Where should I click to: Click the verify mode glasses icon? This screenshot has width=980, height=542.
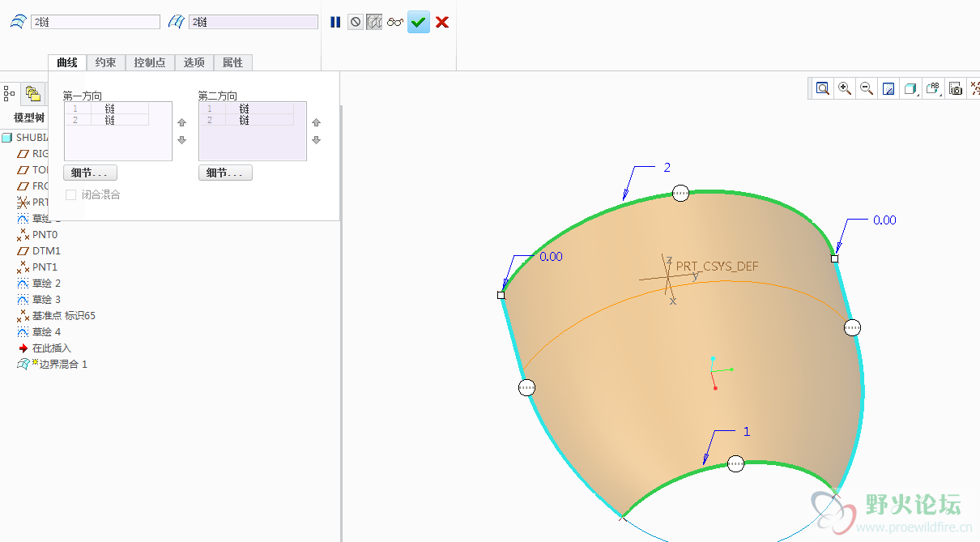[x=395, y=23]
